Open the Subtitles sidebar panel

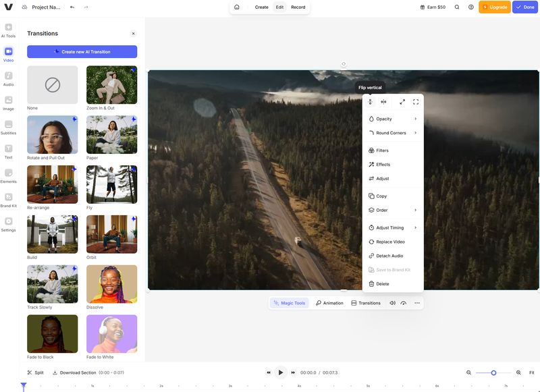click(8, 127)
